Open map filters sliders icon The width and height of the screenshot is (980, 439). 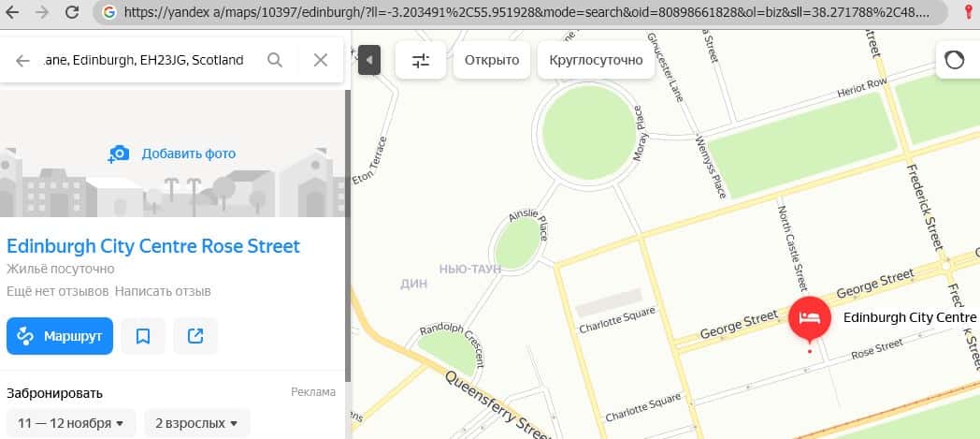pyautogui.click(x=421, y=60)
